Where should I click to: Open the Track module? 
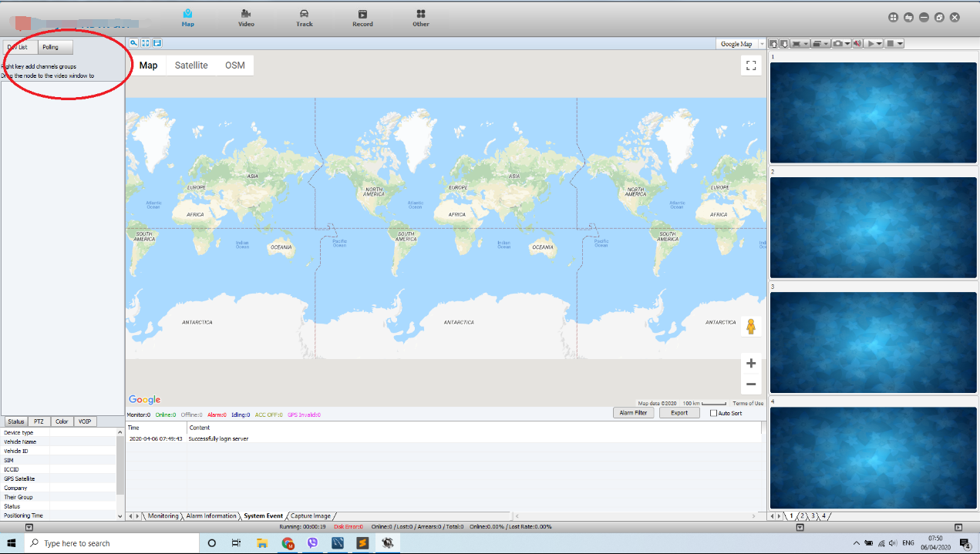(305, 18)
